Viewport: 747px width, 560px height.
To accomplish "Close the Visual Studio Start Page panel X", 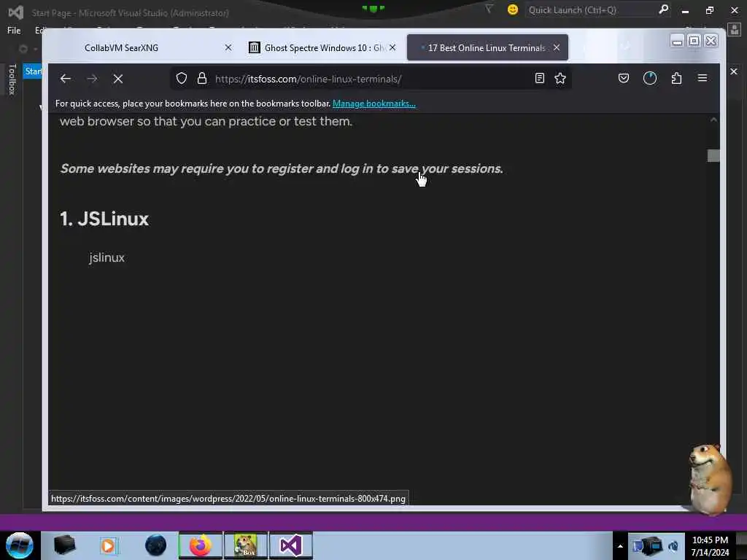I will coord(734,71).
